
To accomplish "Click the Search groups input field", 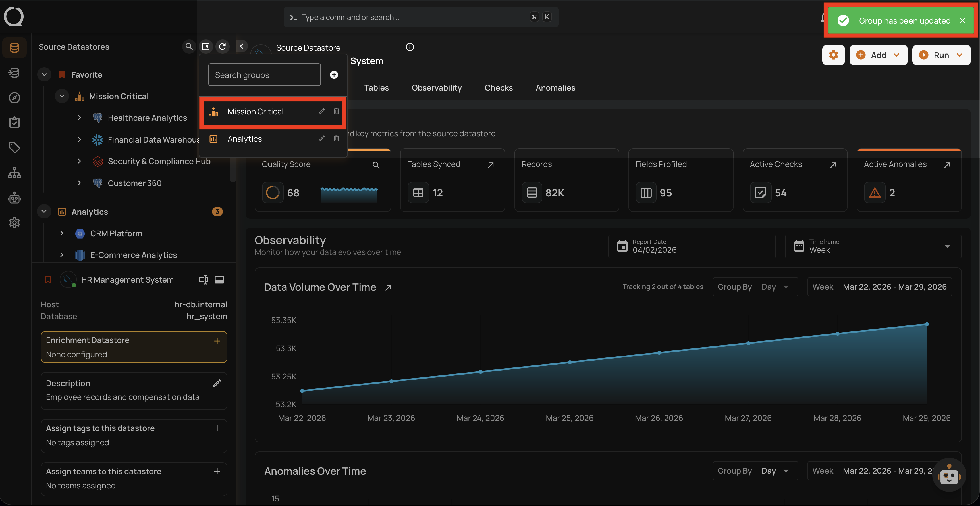I will [264, 75].
